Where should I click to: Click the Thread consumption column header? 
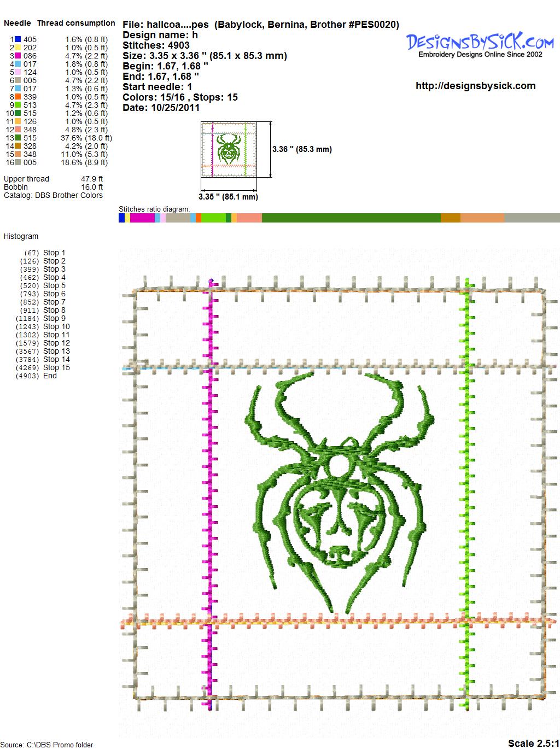tap(76, 23)
